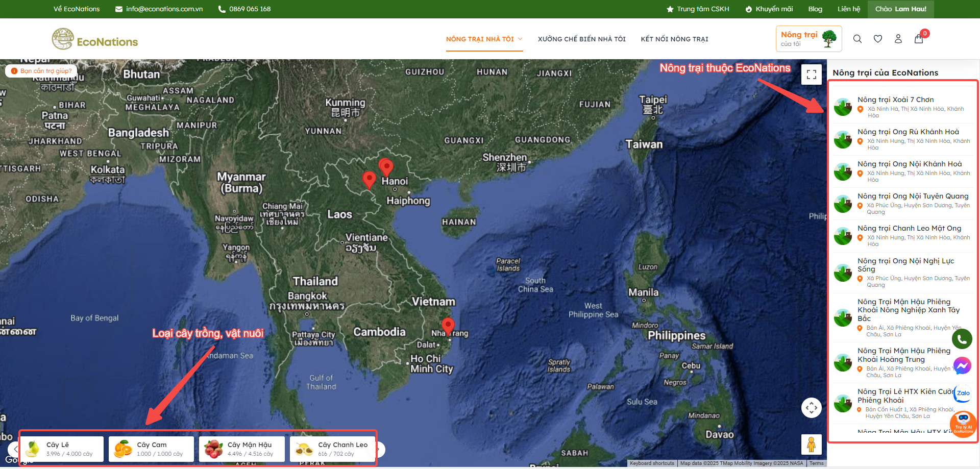Select Nông Trại Lê HTX Kiên Cường
Screen dimensions: 980x469
pyautogui.click(x=904, y=403)
